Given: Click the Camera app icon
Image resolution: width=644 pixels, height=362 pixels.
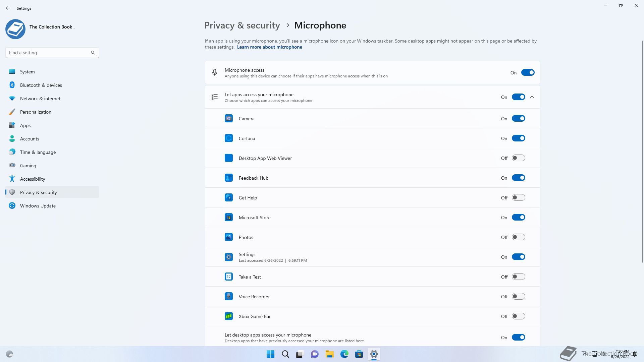Looking at the screenshot, I should (229, 119).
